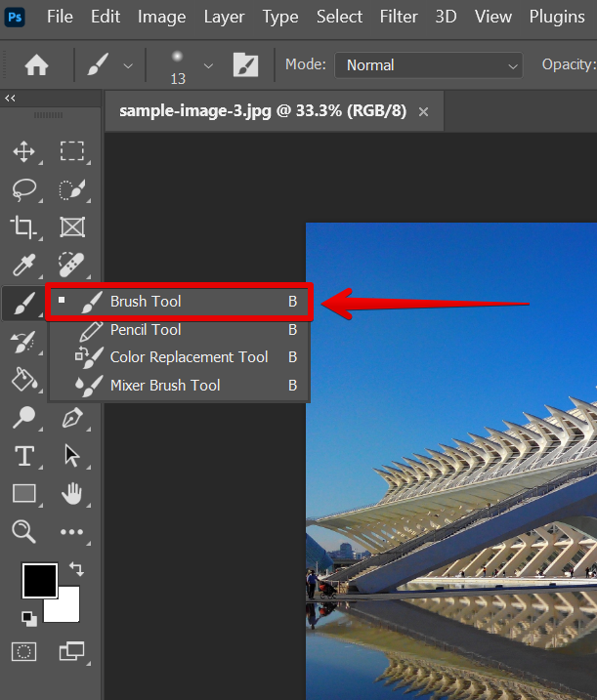597x700 pixels.
Task: Choose Brush Tool from the flyout
Action: point(179,302)
